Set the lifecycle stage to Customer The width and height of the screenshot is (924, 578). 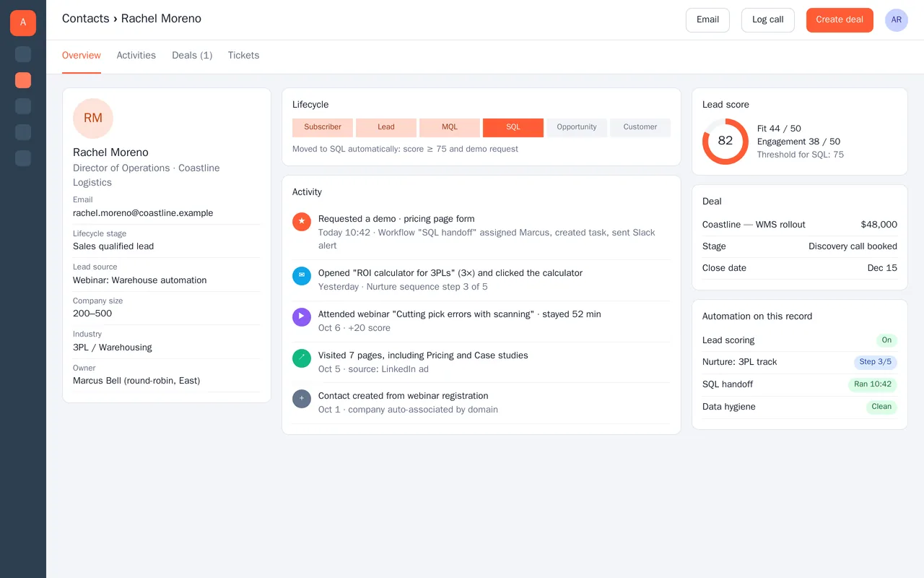point(640,128)
